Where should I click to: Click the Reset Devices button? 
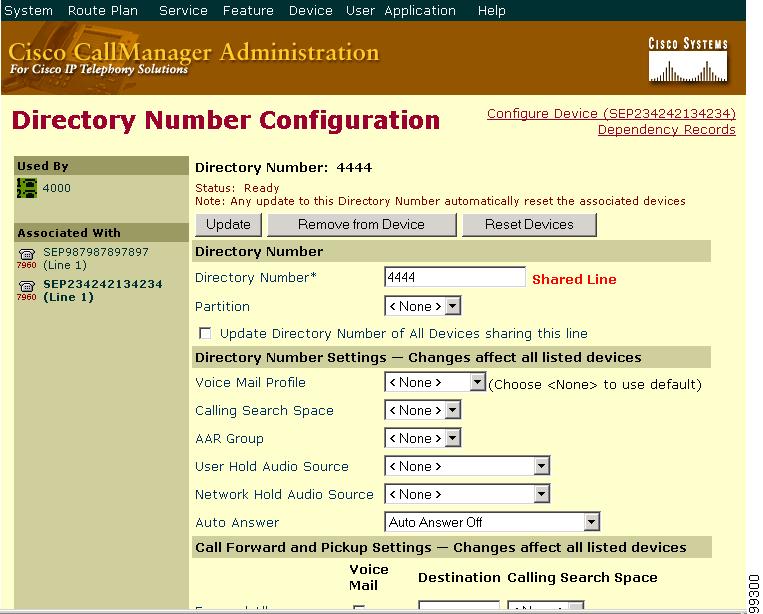[529, 225]
